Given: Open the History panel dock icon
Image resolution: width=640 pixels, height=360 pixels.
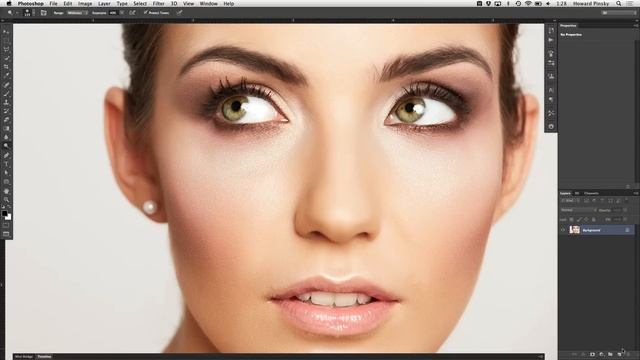Looking at the screenshot, I should coord(551,31).
